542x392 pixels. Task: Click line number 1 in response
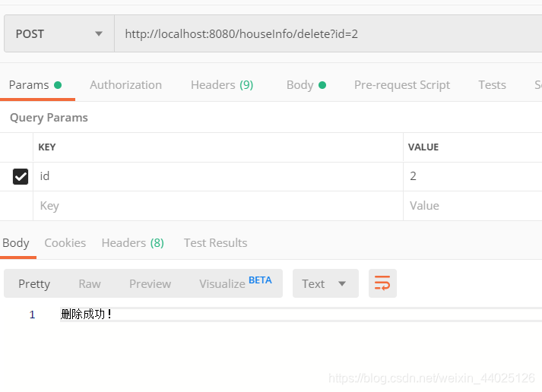pyautogui.click(x=32, y=315)
